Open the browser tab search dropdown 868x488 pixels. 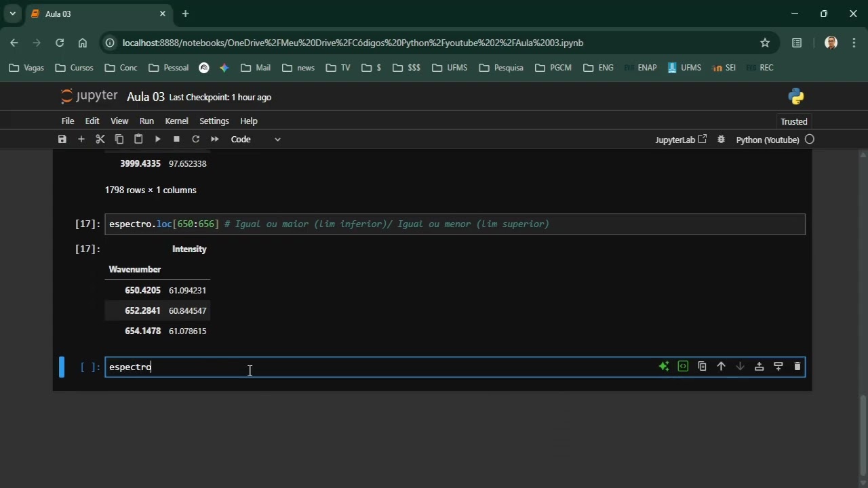(12, 14)
